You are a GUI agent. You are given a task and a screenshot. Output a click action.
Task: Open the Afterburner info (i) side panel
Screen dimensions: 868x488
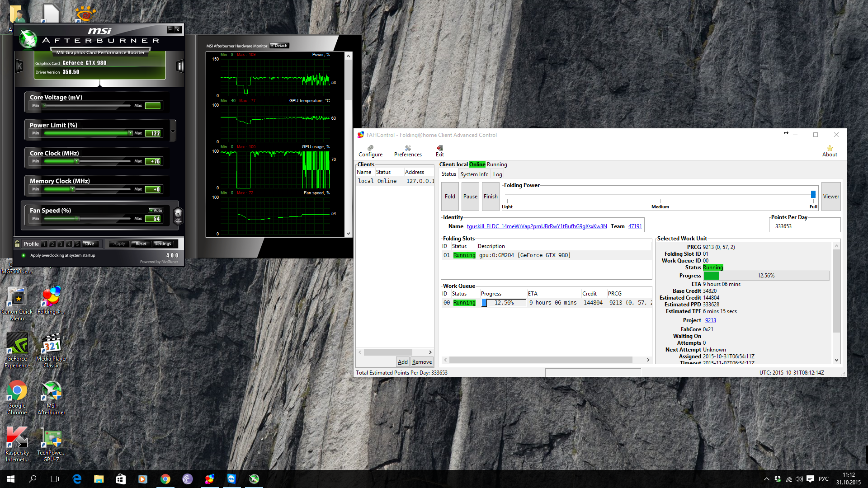(x=180, y=66)
